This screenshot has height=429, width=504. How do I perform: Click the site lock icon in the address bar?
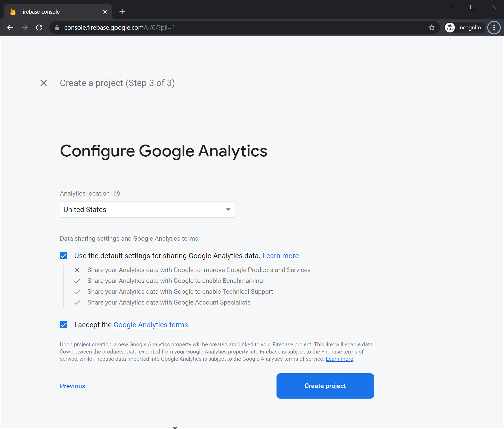pyautogui.click(x=57, y=28)
